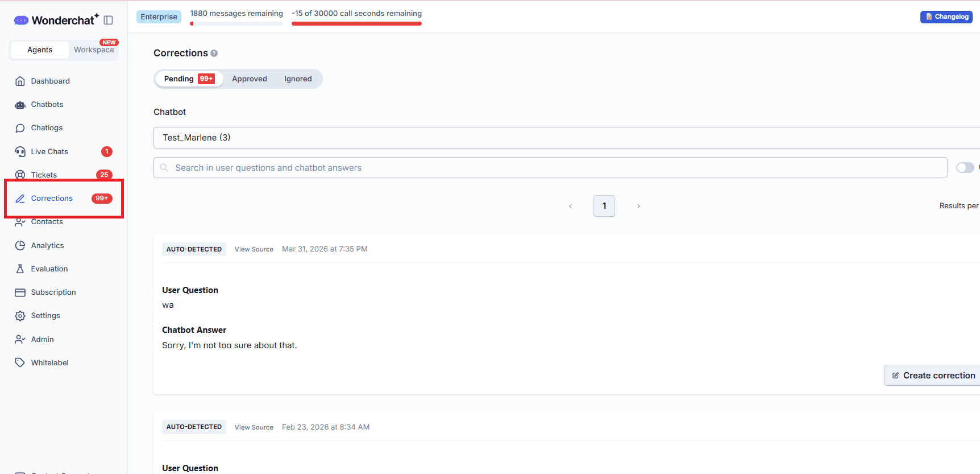Viewport: 980px width, 474px height.
Task: Select the Agents tab in sidebar
Action: coord(40,50)
